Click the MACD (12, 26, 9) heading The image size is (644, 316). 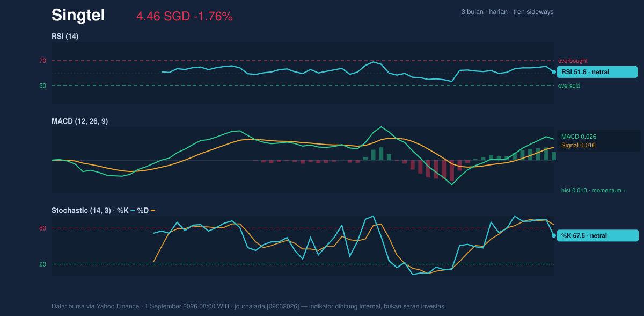point(79,121)
